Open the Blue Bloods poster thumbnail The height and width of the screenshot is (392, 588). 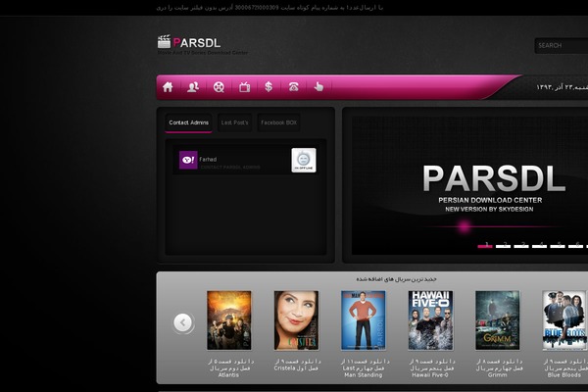pyautogui.click(x=564, y=320)
